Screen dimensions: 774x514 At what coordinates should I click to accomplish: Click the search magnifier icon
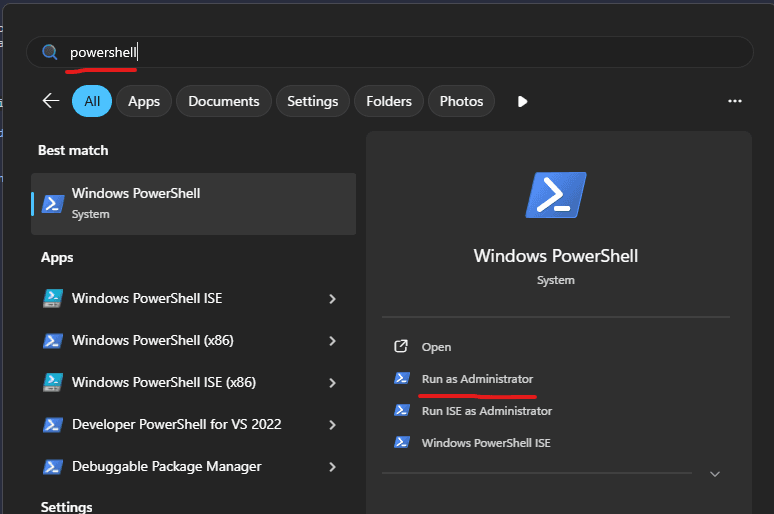[x=49, y=52]
